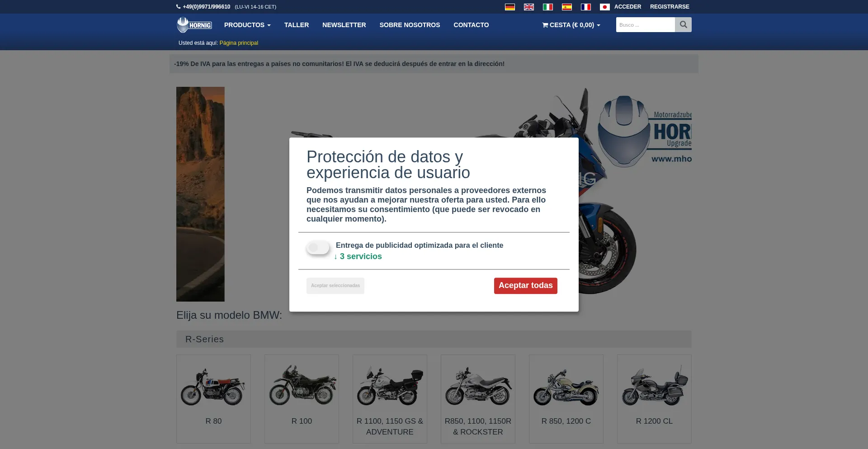The height and width of the screenshot is (449, 868).
Task: Click the magnifier search button
Action: (x=683, y=25)
